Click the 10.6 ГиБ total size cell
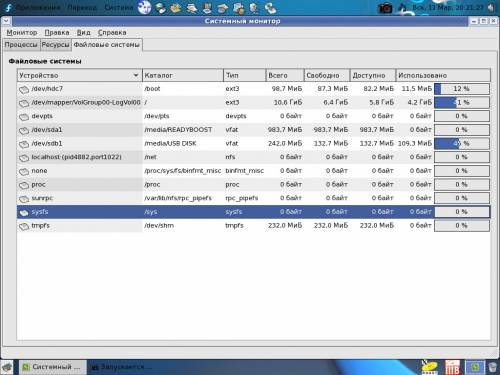The image size is (500, 375). (288, 102)
